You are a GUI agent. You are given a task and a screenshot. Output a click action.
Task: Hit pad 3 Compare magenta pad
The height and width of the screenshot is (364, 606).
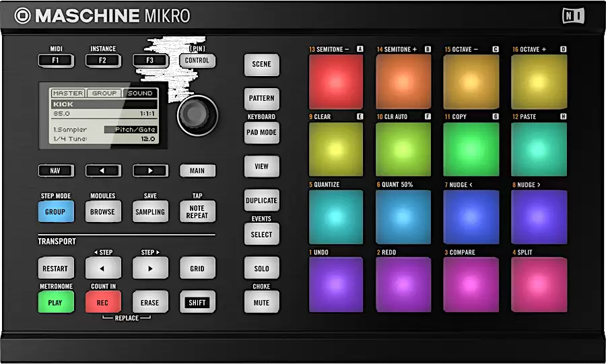tap(471, 285)
